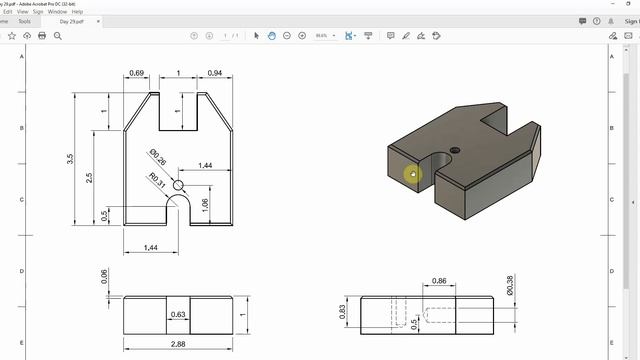Viewport: 640px width, 360px height.
Task: Click the 0.06 dimension text
Action: pos(104,276)
